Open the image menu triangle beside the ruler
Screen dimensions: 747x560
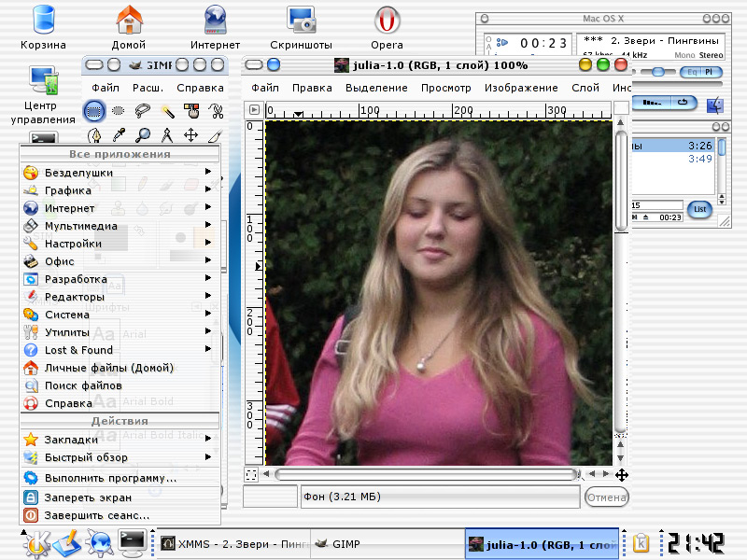[254, 110]
